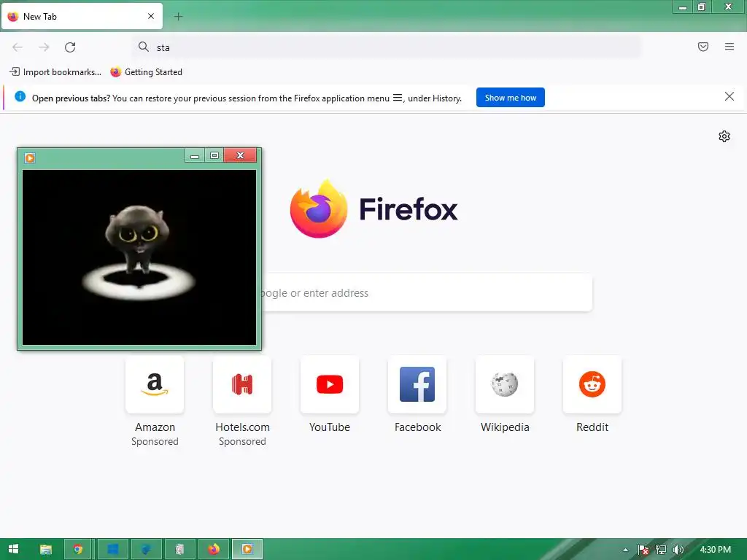Click the address bar containing 'sta'
The width and height of the screenshot is (747, 560).
point(386,47)
